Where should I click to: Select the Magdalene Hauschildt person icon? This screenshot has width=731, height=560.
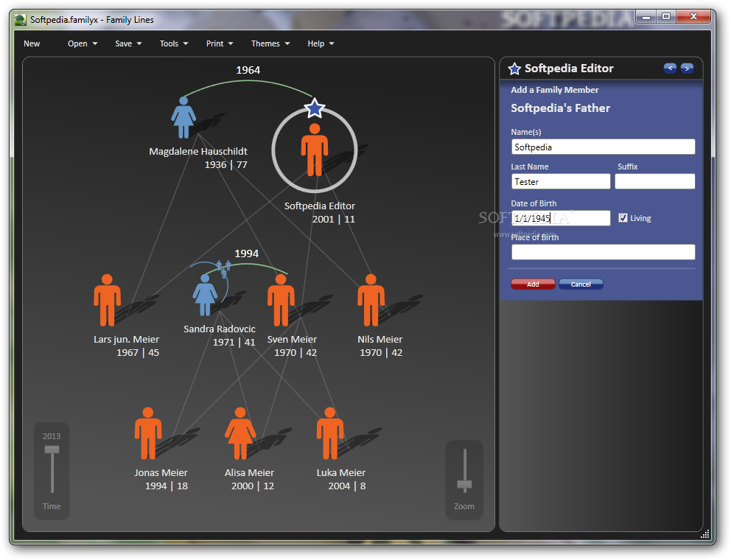(x=183, y=117)
